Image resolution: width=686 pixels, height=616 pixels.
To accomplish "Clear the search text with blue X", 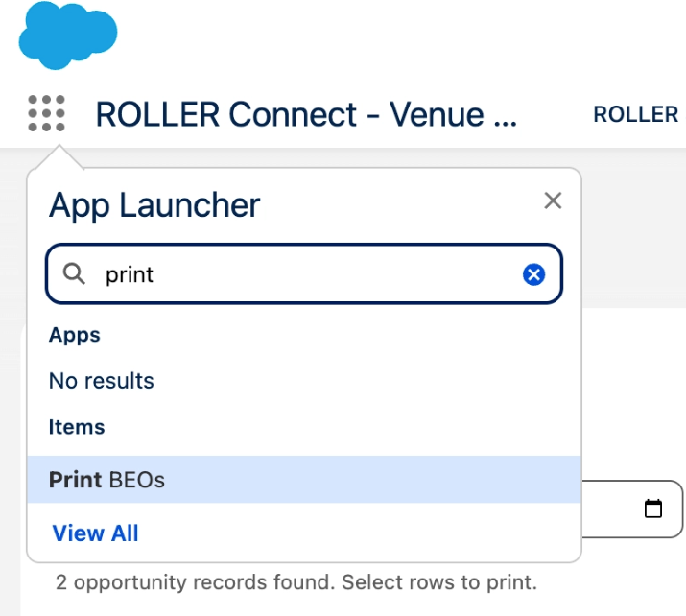I will (533, 274).
